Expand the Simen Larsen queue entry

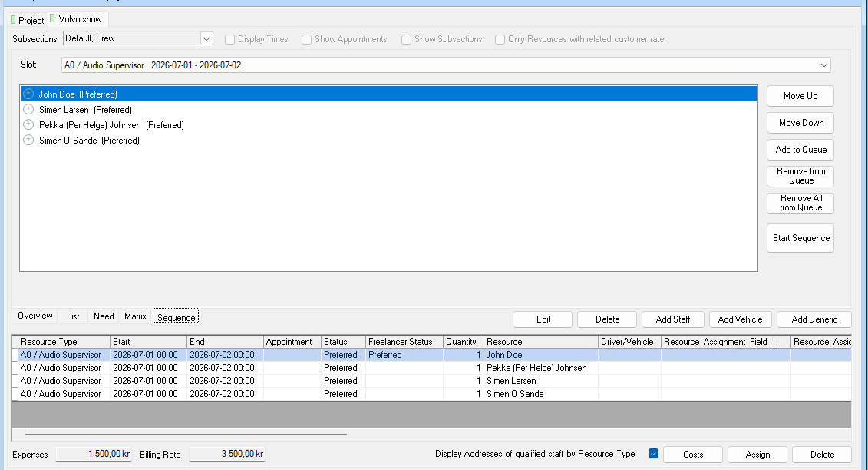coord(29,110)
